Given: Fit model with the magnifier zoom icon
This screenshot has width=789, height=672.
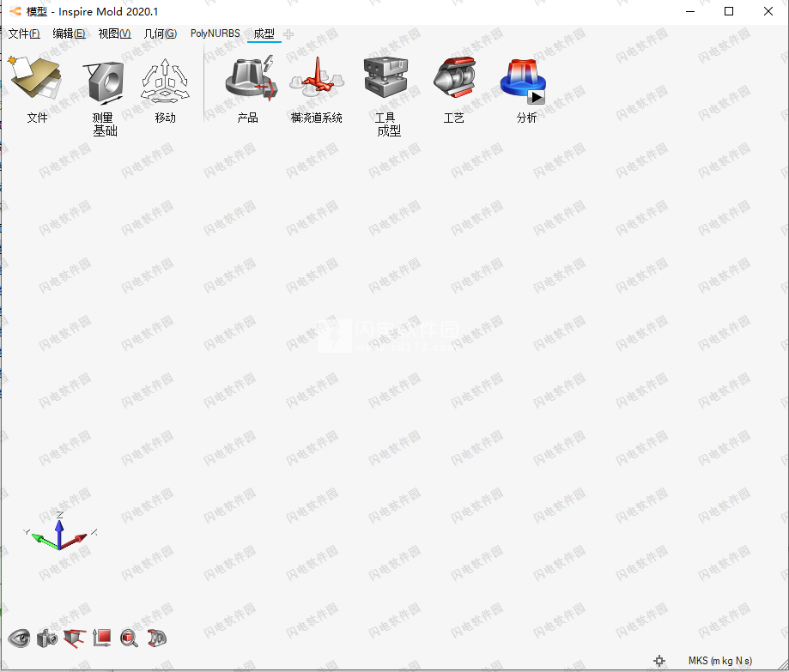Looking at the screenshot, I should pos(130,639).
